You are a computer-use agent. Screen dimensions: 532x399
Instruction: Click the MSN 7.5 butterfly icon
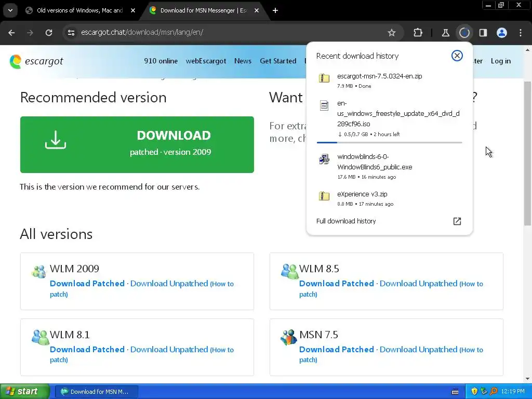(x=289, y=337)
